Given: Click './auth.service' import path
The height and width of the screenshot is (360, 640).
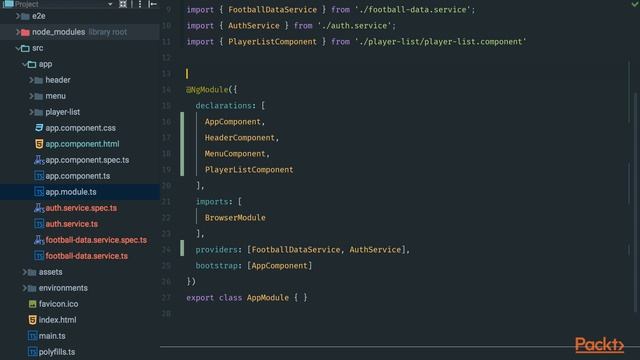Looking at the screenshot, I should coord(356,26).
